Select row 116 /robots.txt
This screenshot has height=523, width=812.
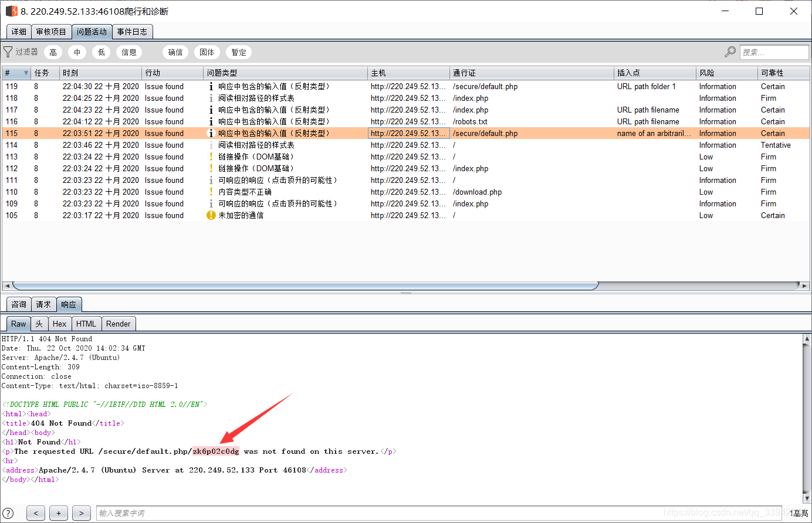pyautogui.click(x=406, y=121)
